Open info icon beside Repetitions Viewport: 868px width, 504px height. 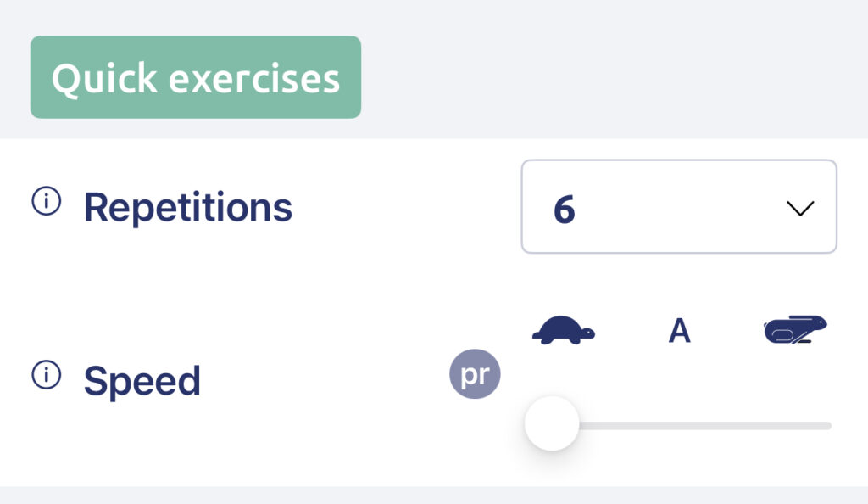point(46,203)
